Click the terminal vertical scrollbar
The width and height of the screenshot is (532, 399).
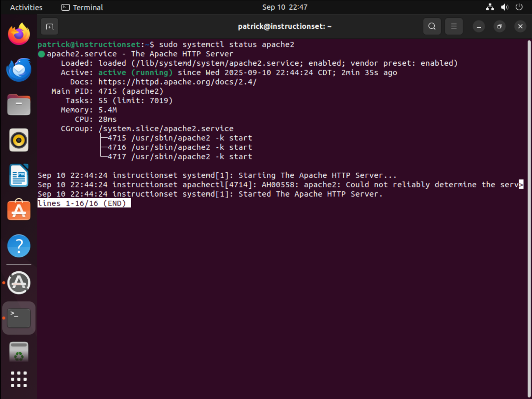click(x=529, y=218)
